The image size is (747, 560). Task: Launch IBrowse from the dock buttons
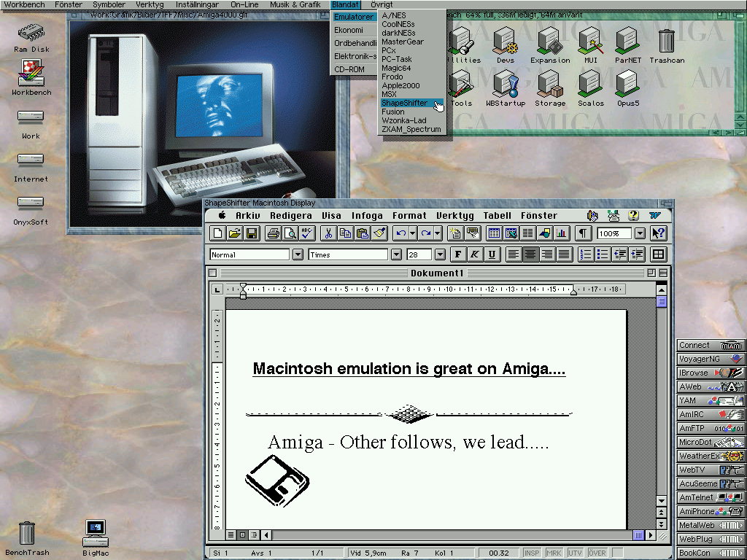711,373
